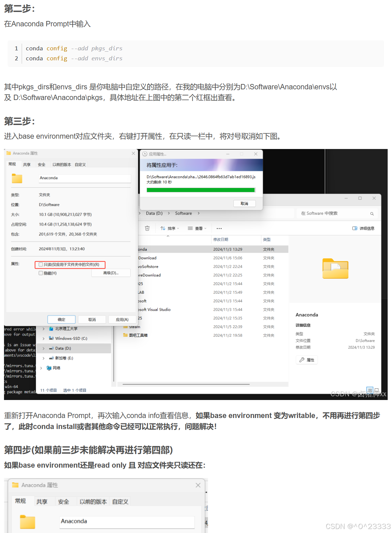Switch to 安全 tab in step-three properties dialog
Viewport: 392px width, 533px height.
click(x=41, y=165)
